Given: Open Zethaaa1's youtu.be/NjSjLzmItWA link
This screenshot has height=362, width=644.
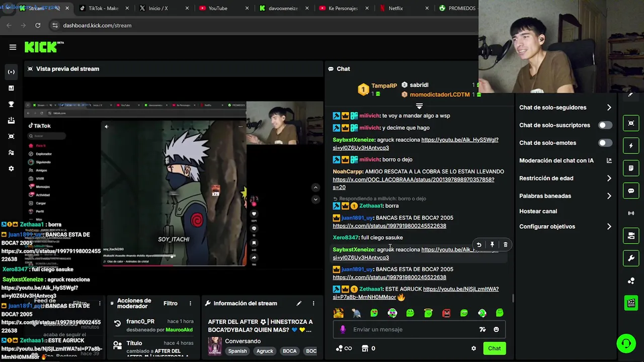Looking at the screenshot, I should [416, 293].
